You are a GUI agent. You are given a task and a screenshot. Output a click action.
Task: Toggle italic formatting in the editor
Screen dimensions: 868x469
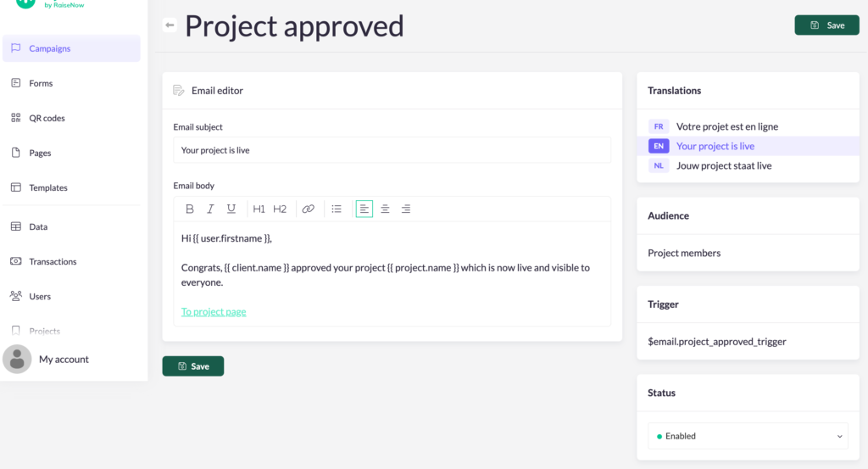pyautogui.click(x=210, y=209)
